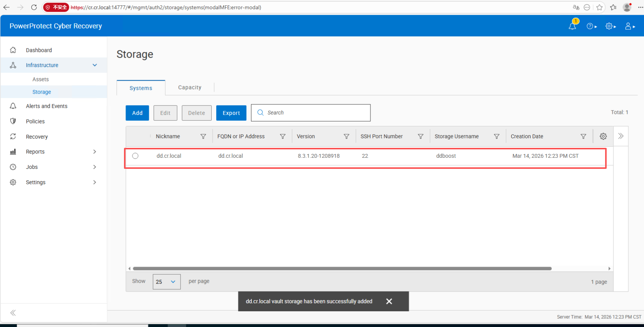Click the right scroll arrow of the table

[609, 269]
